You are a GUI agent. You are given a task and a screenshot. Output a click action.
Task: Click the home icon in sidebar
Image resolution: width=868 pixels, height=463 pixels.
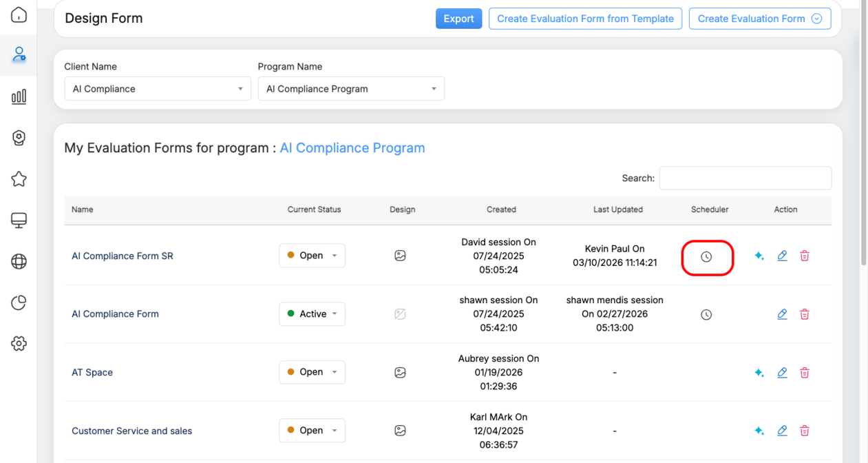tap(19, 15)
